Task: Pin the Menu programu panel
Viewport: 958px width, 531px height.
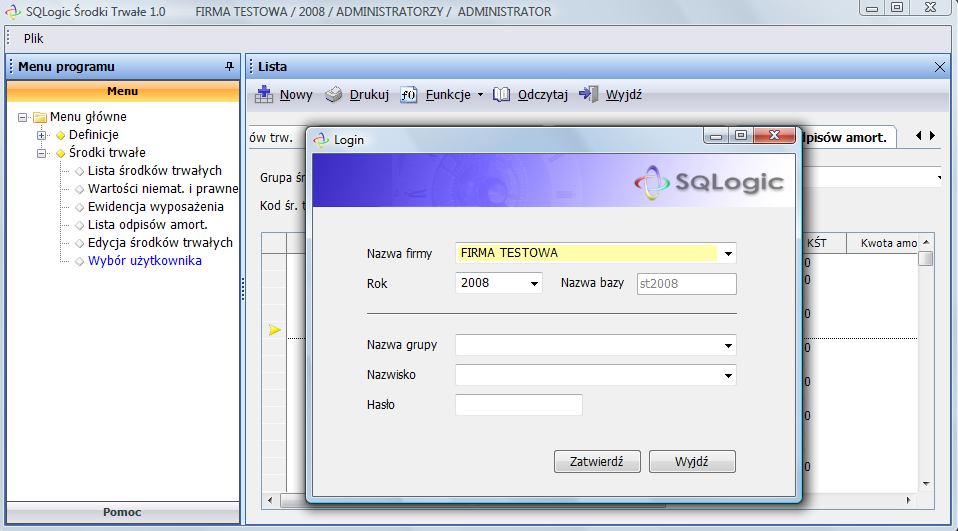Action: click(229, 67)
